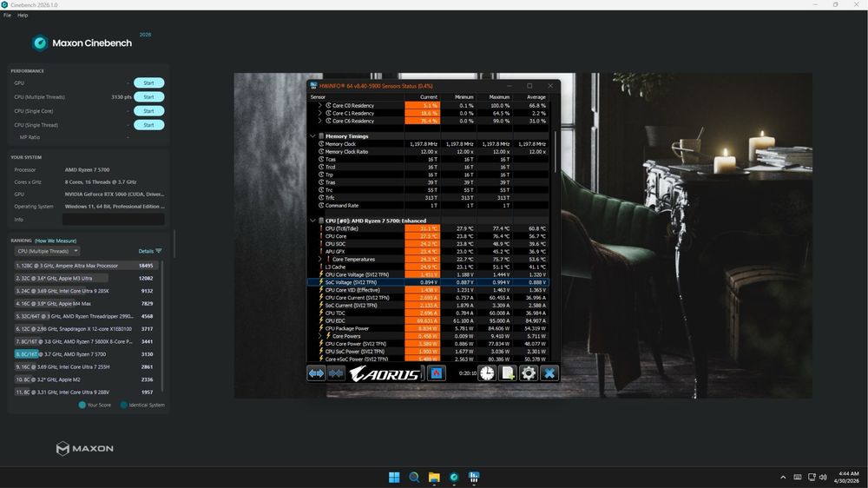Image resolution: width=868 pixels, height=488 pixels.
Task: Select SoC Voltage (SVI2 TFN) row
Action: click(428, 282)
